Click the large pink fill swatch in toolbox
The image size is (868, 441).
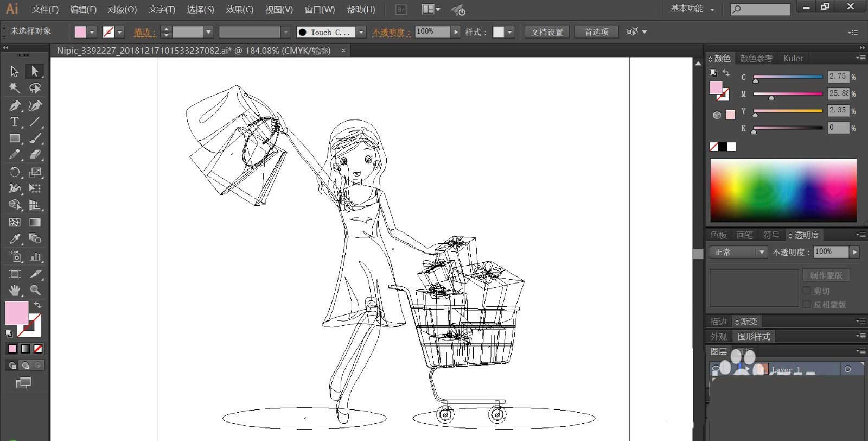click(16, 313)
